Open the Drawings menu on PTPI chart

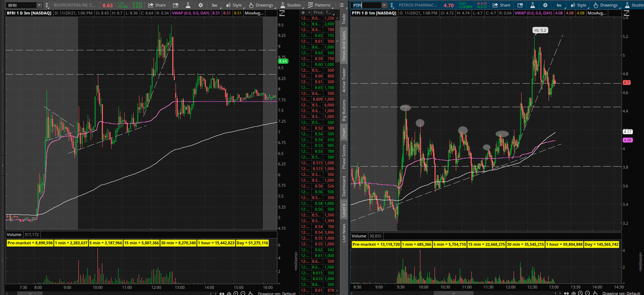(x=605, y=5)
